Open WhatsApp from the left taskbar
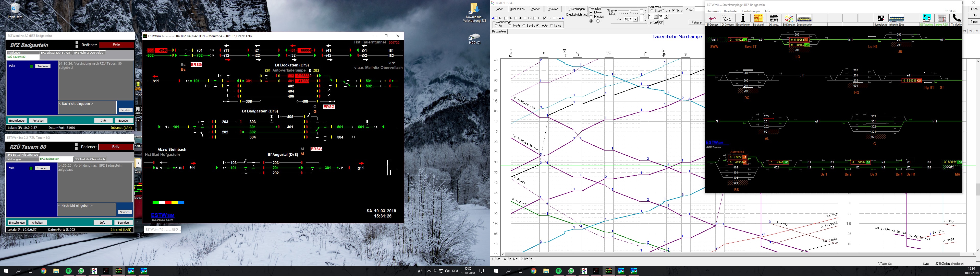The image size is (980, 276). [81, 271]
